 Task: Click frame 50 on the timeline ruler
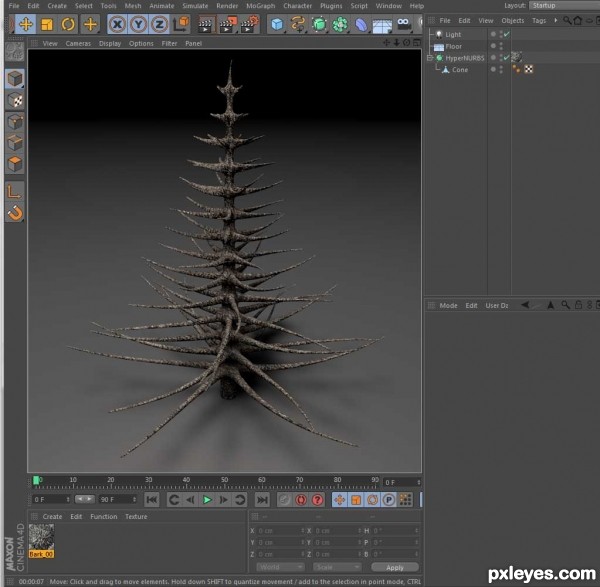tap(224, 480)
